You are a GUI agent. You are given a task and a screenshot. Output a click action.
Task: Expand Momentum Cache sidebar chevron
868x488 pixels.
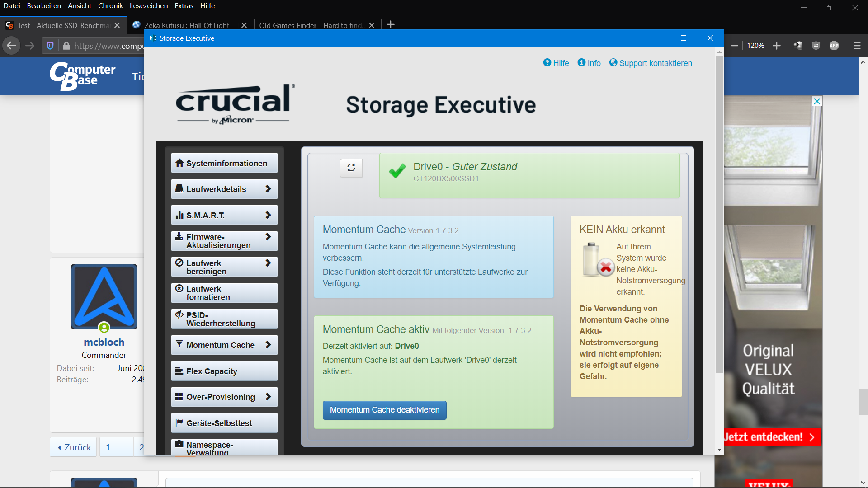[x=268, y=345]
